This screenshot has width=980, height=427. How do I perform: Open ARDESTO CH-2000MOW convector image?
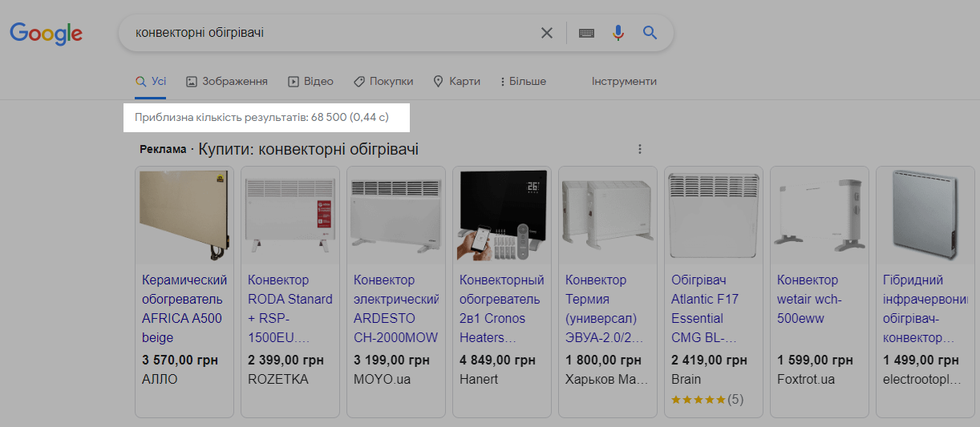coord(396,216)
